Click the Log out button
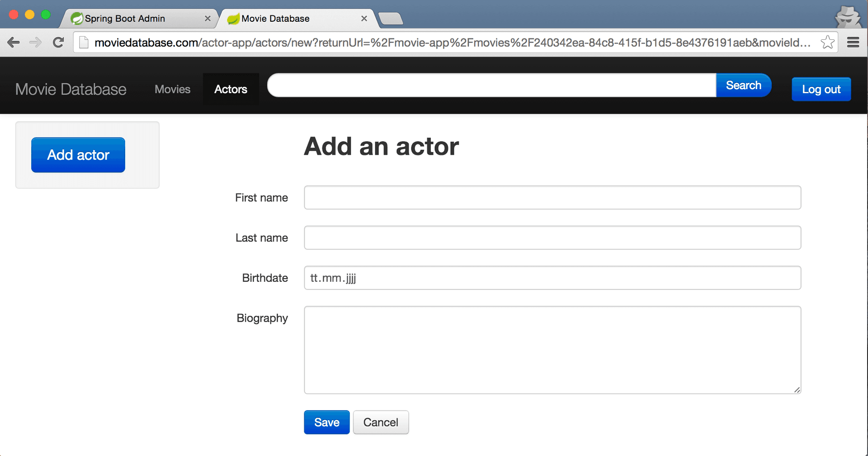Viewport: 868px width, 456px height. point(821,89)
